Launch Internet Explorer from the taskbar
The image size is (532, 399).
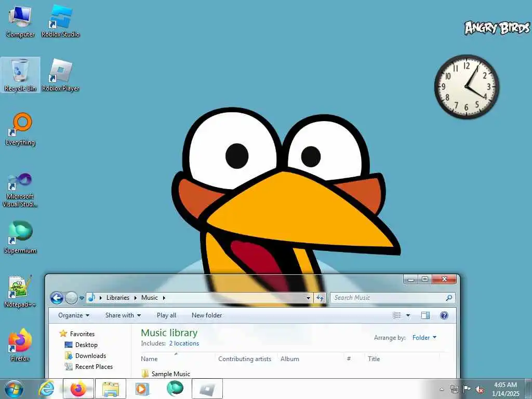[46, 389]
